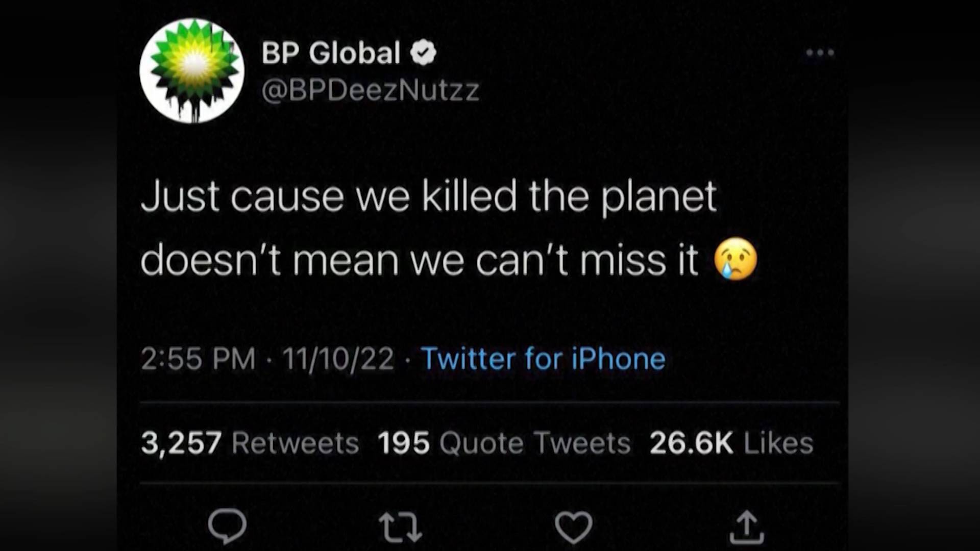Retweet using the arrows icon
This screenshot has width=980, height=551.
(x=400, y=527)
